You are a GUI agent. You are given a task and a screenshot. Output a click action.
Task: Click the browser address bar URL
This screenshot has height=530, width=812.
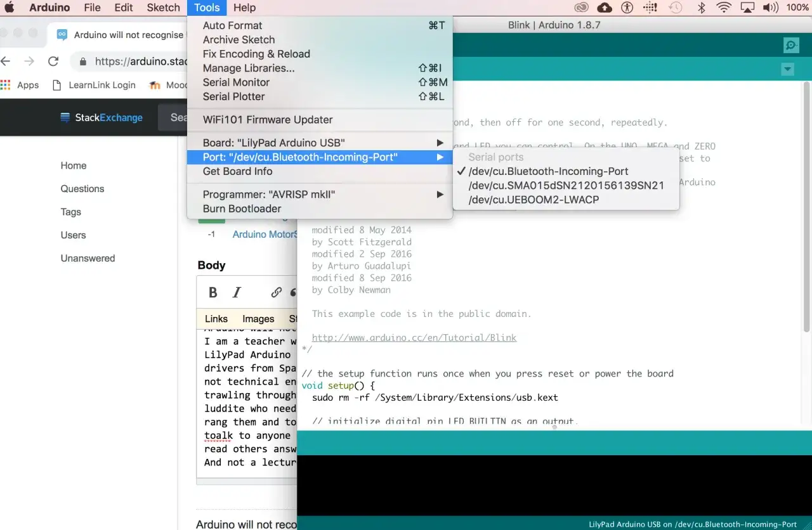141,61
